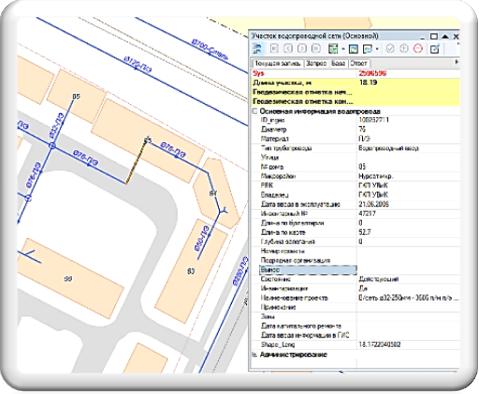Image resolution: width=479 pixels, height=394 pixels.
Task: Click the Ø50-П/Э pipe label near building 83
Action: coord(202,238)
